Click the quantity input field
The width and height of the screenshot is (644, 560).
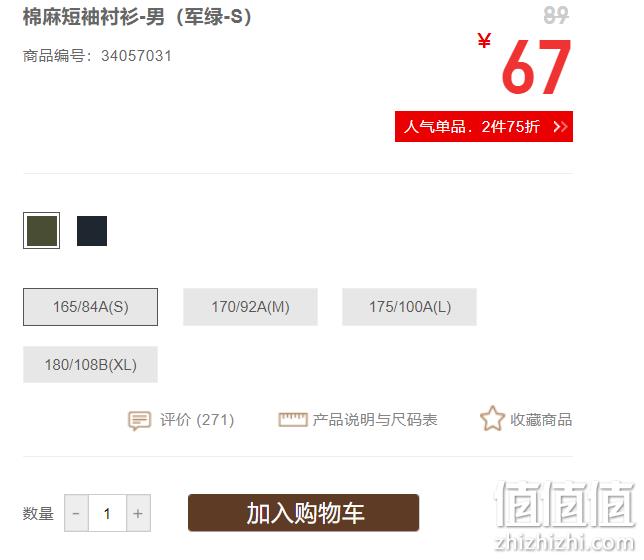click(x=107, y=513)
